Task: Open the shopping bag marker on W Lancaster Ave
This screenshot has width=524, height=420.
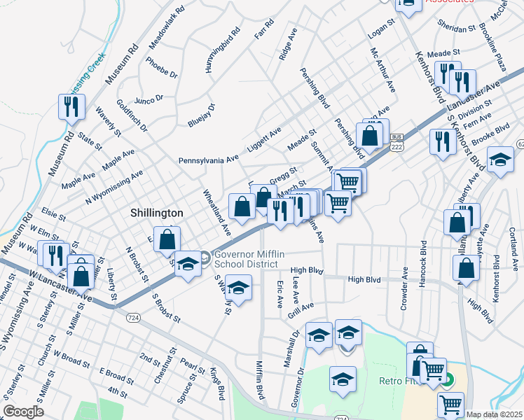Action: 81,276
